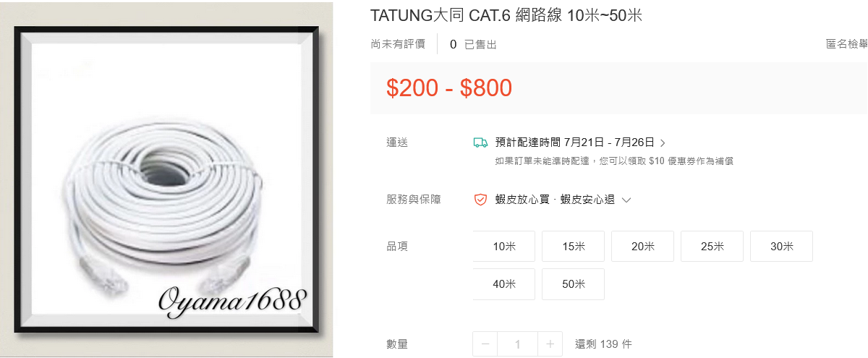
Task: Click the 尚未有評價 ratings link
Action: [x=398, y=44]
